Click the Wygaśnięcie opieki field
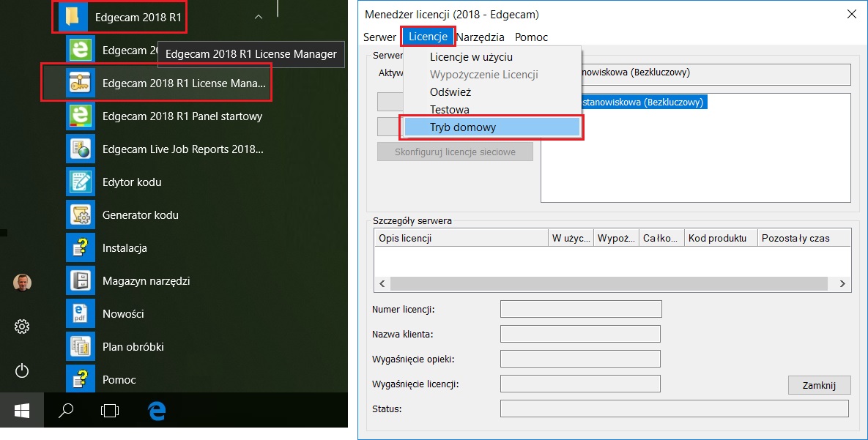Viewport: 868px width, 440px height. click(x=580, y=359)
